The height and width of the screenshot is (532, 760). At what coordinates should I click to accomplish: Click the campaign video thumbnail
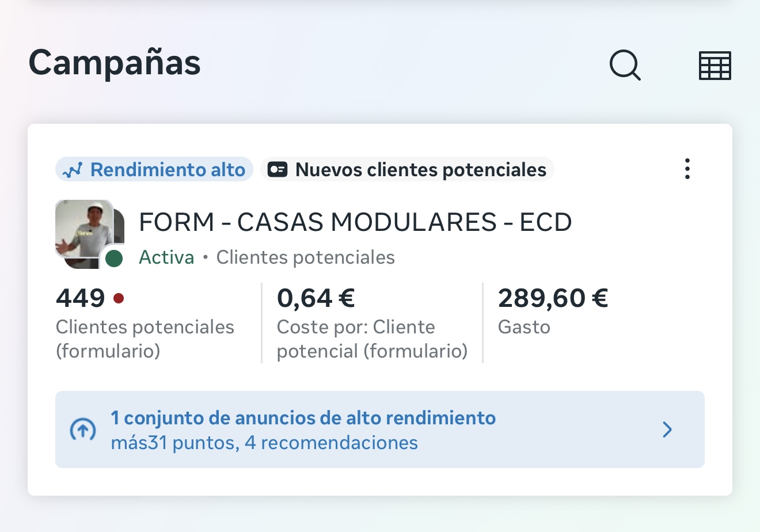pos(89,234)
